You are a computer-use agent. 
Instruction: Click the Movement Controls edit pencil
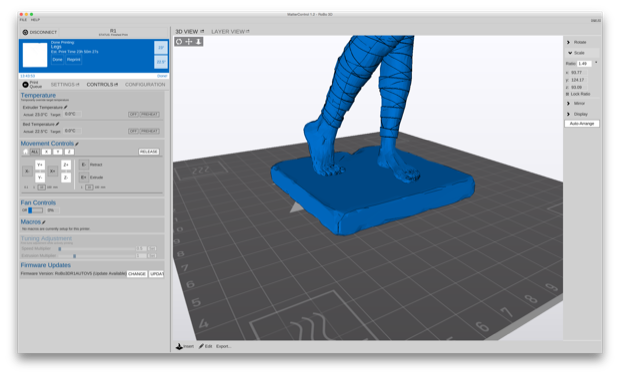coord(77,144)
